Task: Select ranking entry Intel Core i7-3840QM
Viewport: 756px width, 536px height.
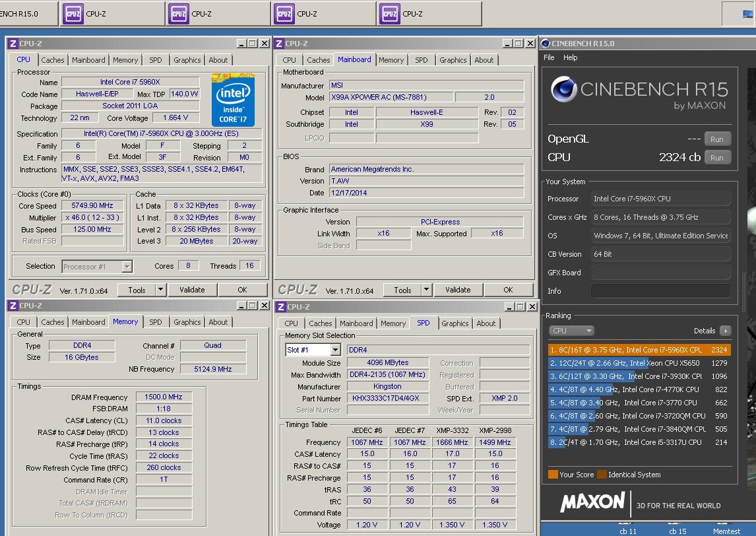Action: (639, 429)
